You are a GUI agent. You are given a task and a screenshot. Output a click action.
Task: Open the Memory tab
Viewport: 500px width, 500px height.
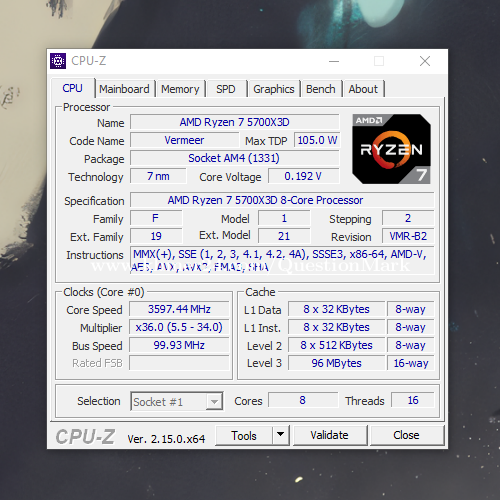(x=180, y=89)
